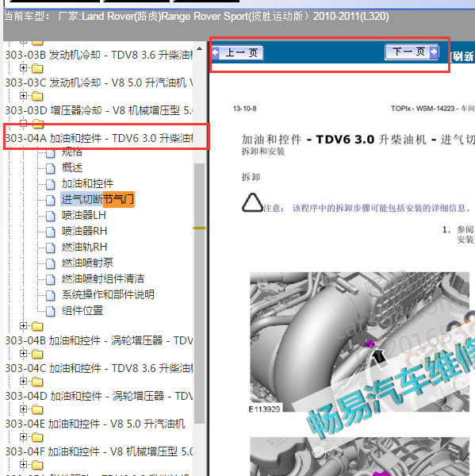The image size is (475, 476).
Task: Open the 概述 document
Action: pyautogui.click(x=72, y=167)
